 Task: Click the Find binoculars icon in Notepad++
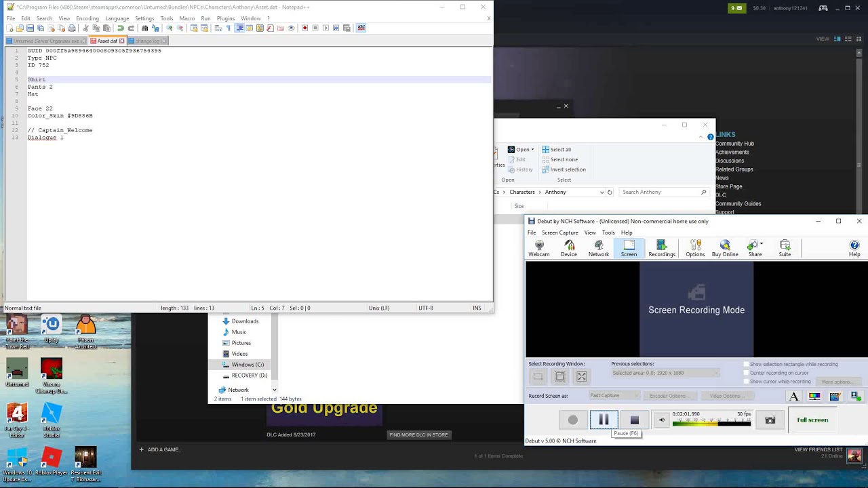point(144,28)
